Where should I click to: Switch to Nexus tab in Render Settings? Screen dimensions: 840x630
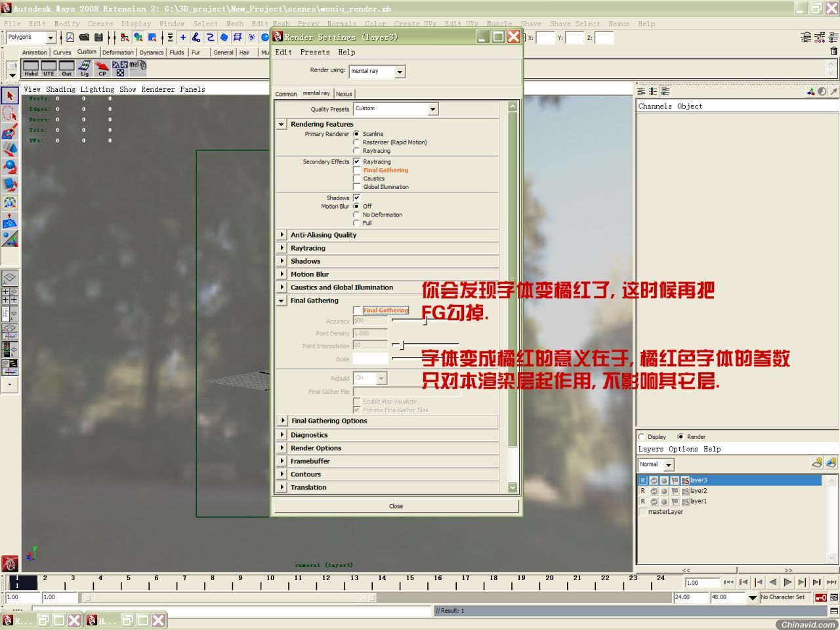tap(344, 94)
